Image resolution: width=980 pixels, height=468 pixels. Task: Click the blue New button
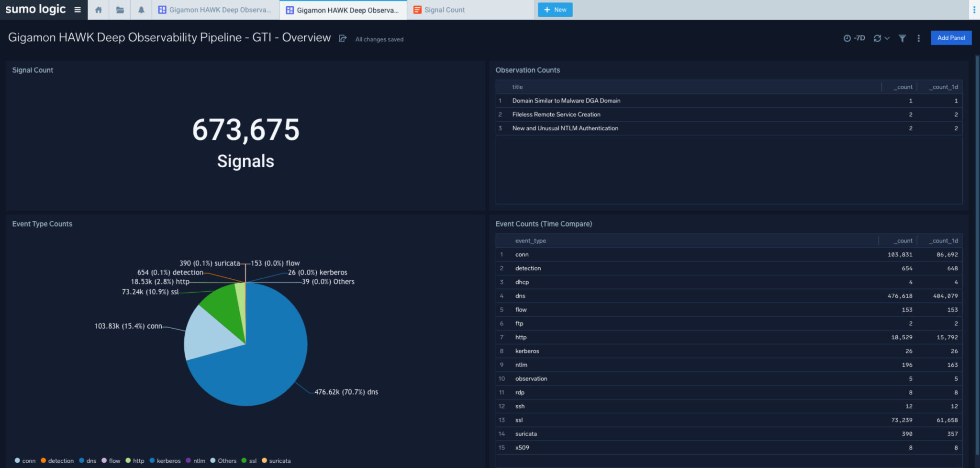555,9
